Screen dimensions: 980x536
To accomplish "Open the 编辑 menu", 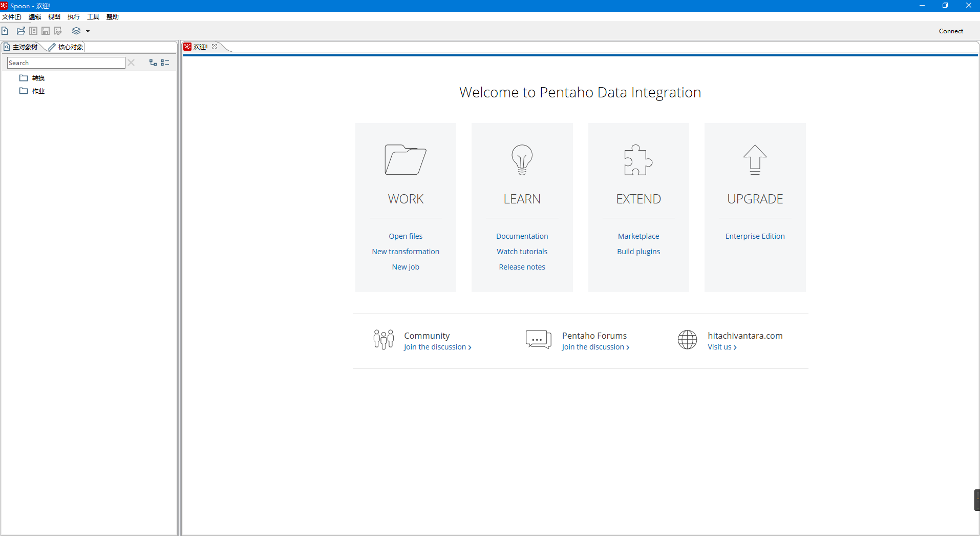I will (35, 17).
